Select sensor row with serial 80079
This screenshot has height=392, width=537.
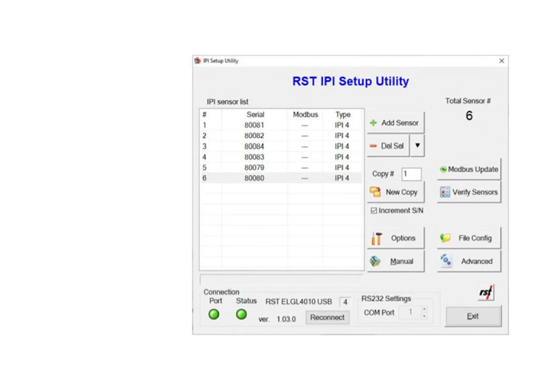[x=281, y=168]
